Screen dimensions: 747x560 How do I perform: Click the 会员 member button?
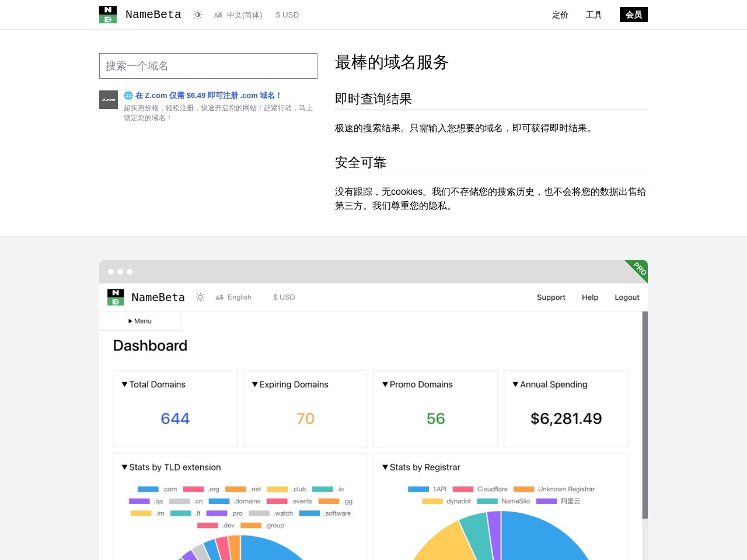[x=634, y=15]
